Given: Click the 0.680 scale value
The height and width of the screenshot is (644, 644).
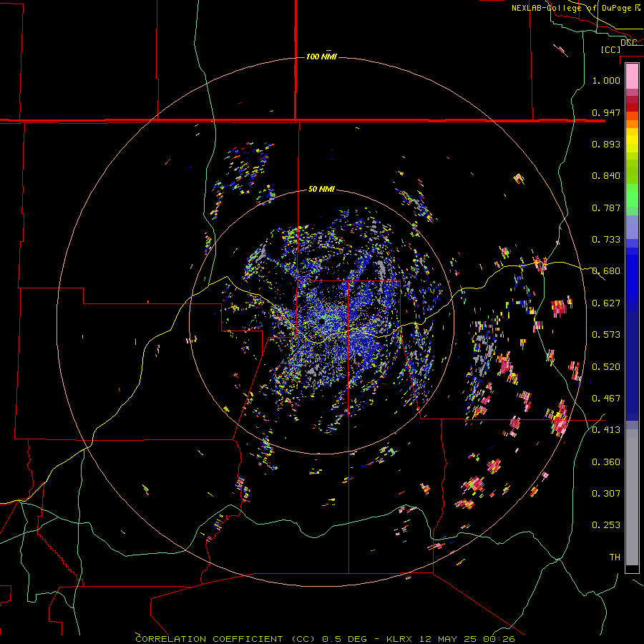Looking at the screenshot, I should (606, 271).
